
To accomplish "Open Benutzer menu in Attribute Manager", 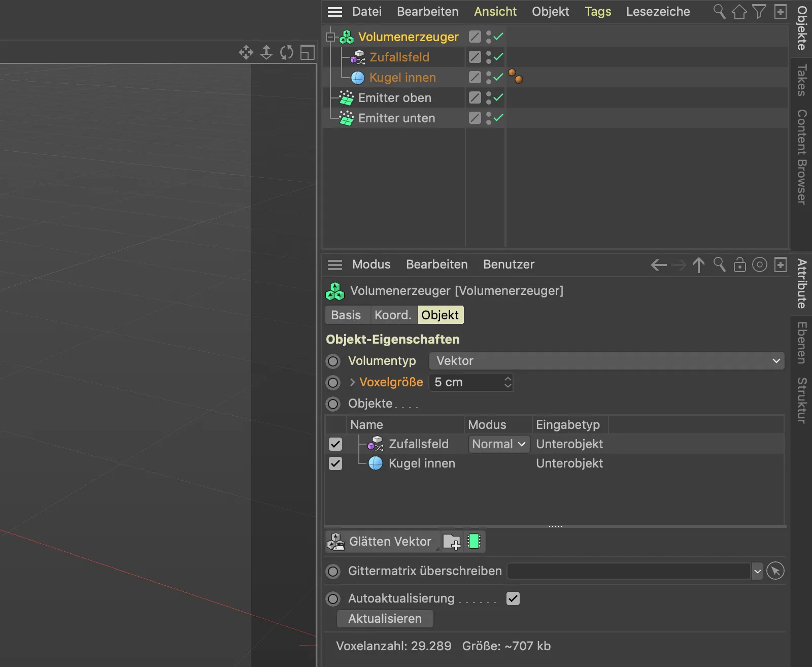I will pyautogui.click(x=509, y=264).
